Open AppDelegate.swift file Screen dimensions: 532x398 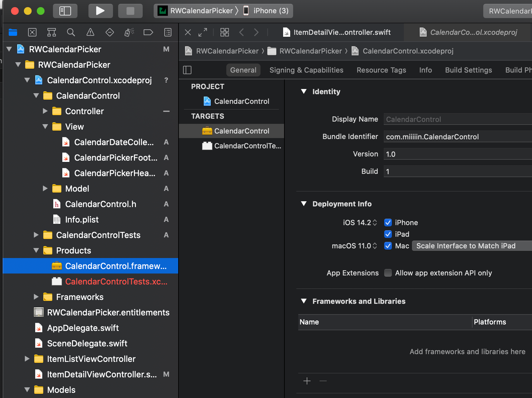point(83,328)
